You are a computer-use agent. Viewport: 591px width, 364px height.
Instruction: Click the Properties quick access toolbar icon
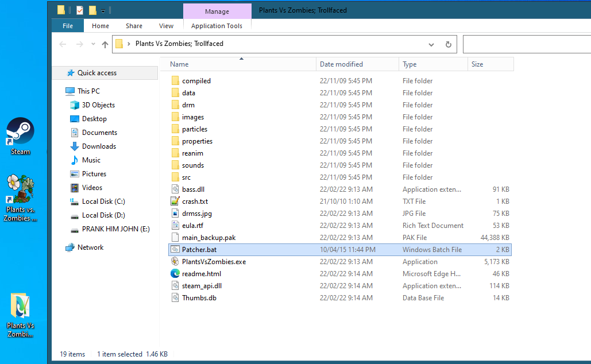coord(79,10)
